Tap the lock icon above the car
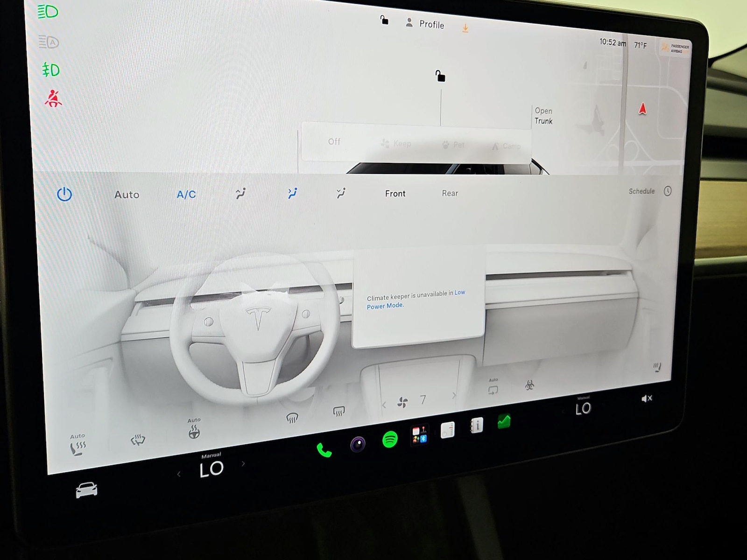This screenshot has width=747, height=560. [440, 76]
